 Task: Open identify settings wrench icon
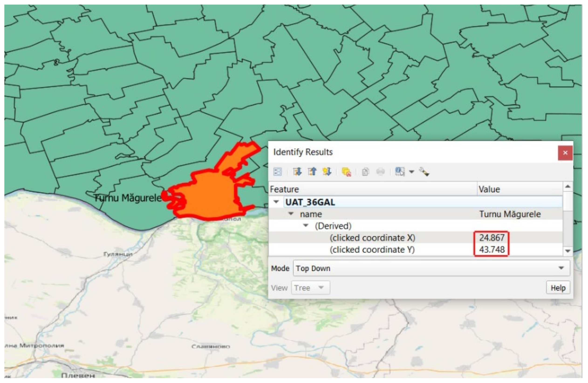click(424, 172)
